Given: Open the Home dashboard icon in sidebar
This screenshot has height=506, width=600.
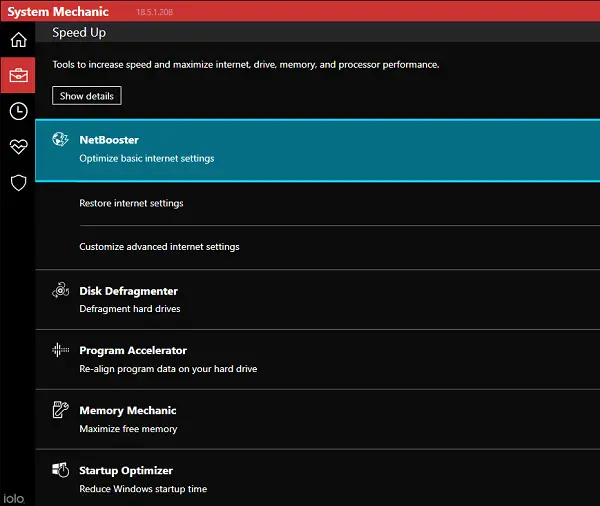Looking at the screenshot, I should click(x=18, y=39).
